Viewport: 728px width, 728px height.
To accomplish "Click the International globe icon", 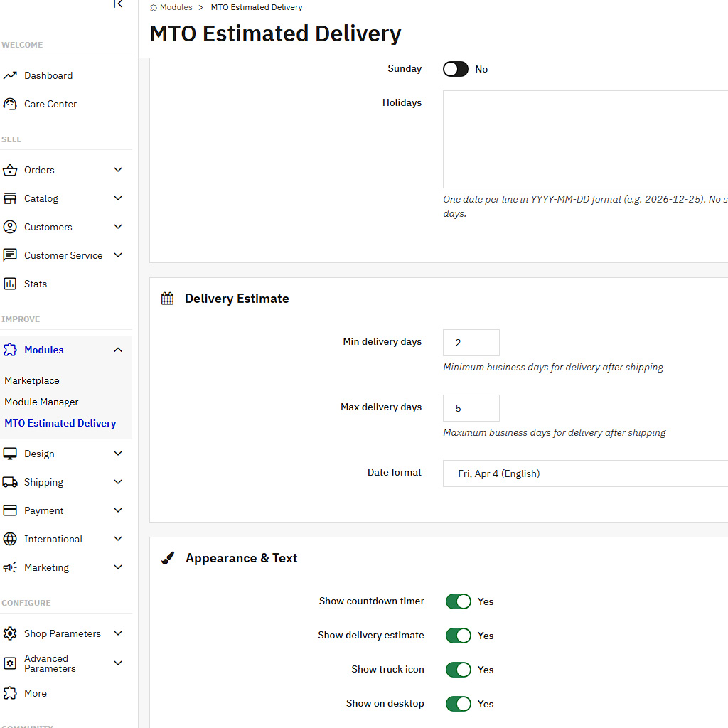I will click(10, 539).
